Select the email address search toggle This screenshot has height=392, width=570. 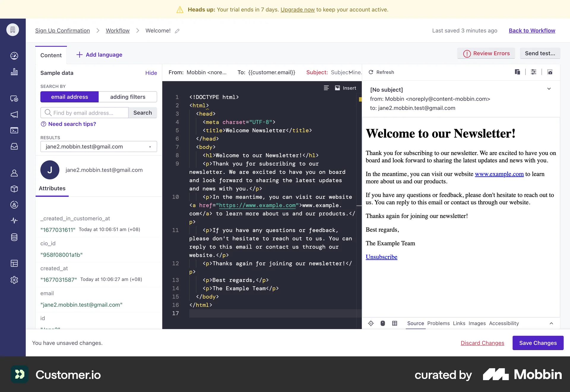tap(69, 97)
